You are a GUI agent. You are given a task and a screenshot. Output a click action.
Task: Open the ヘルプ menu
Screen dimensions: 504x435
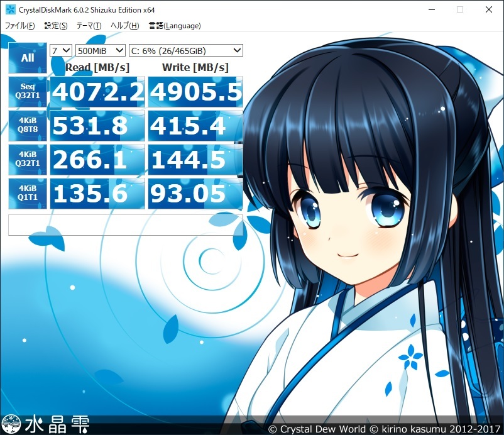(x=124, y=26)
